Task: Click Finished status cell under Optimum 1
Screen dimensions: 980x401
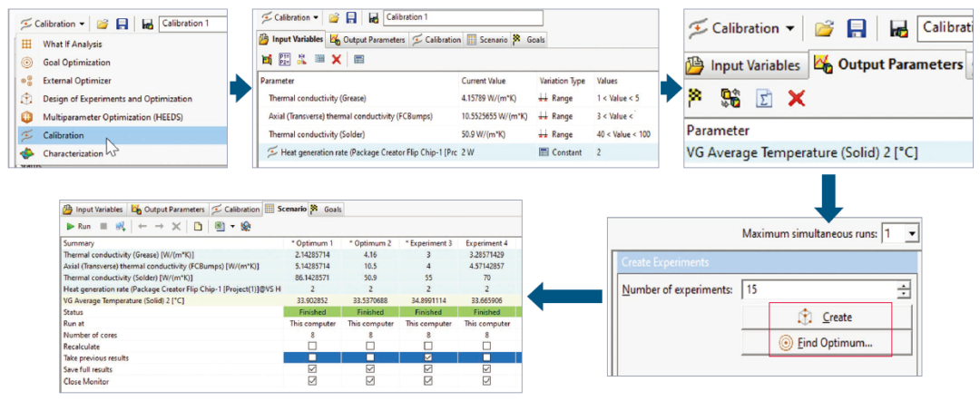Action: pos(312,311)
